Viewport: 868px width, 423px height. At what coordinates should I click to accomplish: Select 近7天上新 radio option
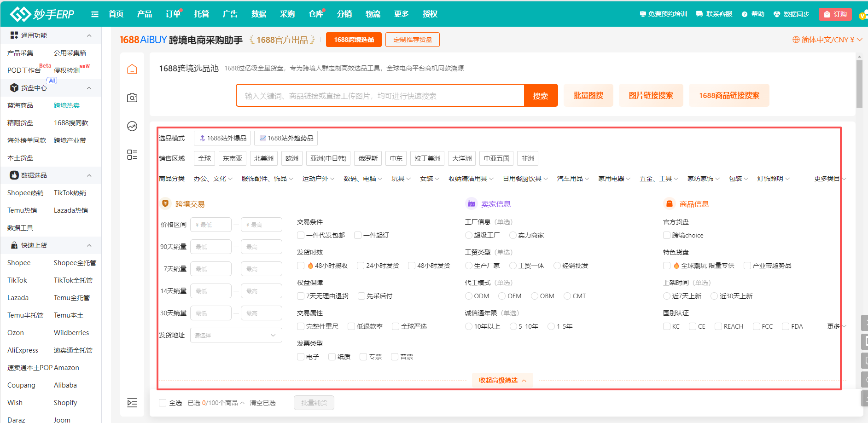(x=667, y=296)
